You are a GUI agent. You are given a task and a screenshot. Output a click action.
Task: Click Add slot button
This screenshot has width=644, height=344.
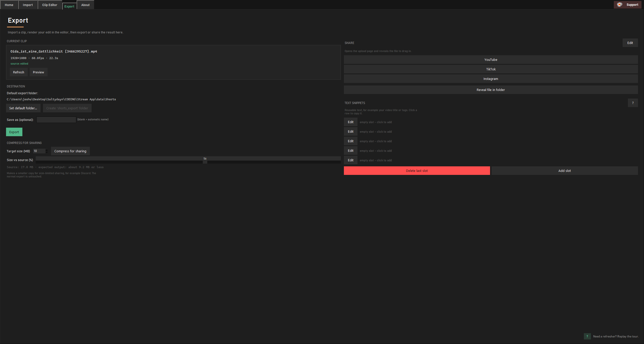(565, 171)
